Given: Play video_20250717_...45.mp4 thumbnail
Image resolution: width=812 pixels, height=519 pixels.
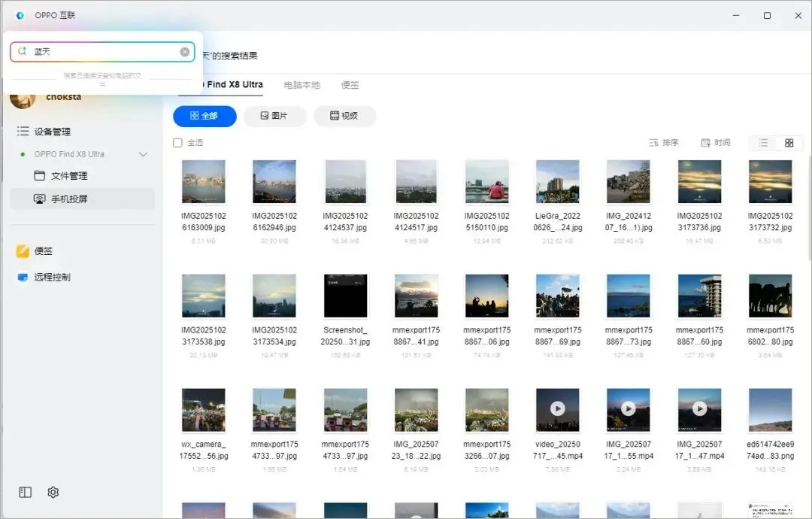Looking at the screenshot, I should click(558, 410).
